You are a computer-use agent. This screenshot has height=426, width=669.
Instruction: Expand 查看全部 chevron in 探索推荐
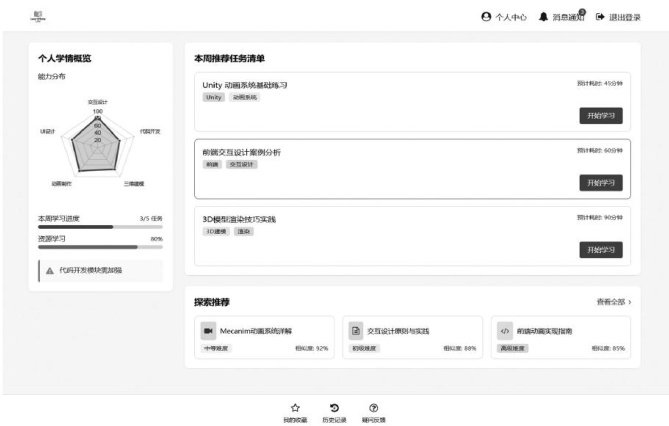point(629,301)
